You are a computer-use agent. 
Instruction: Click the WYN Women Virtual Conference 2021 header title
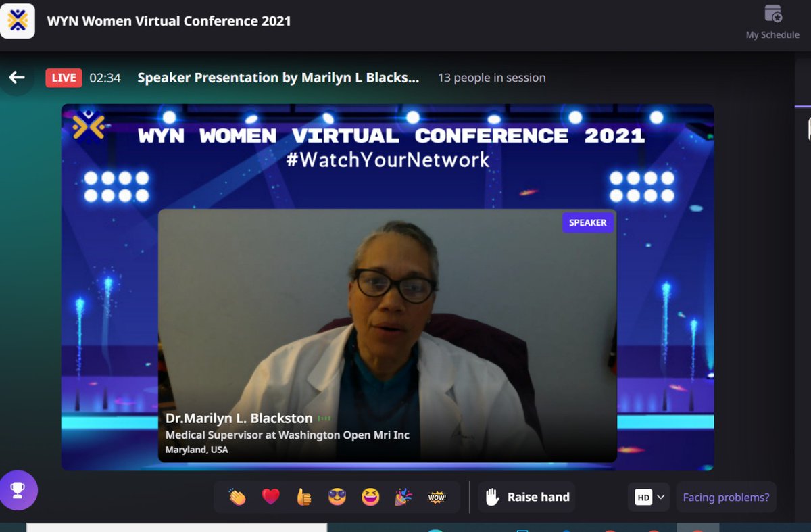169,20
